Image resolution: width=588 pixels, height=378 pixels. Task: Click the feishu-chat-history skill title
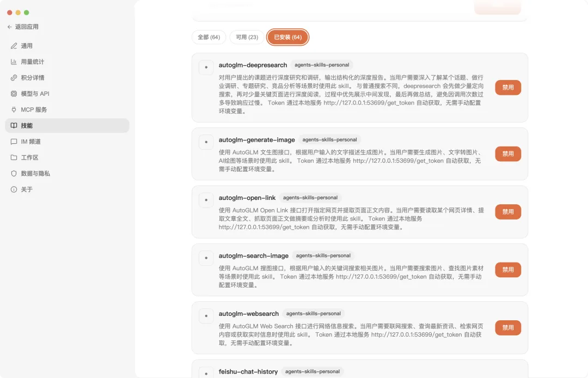point(248,371)
